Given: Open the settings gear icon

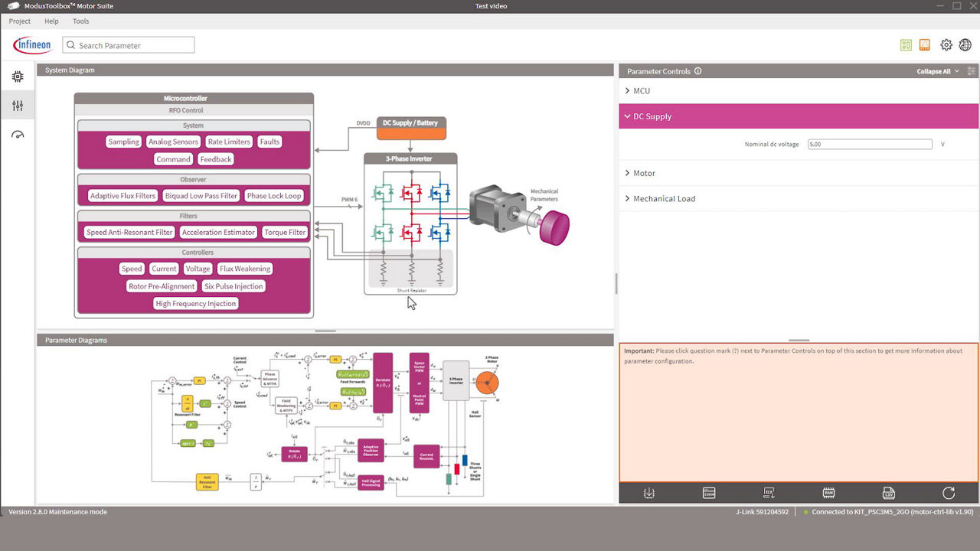Looking at the screenshot, I should pyautogui.click(x=946, y=45).
